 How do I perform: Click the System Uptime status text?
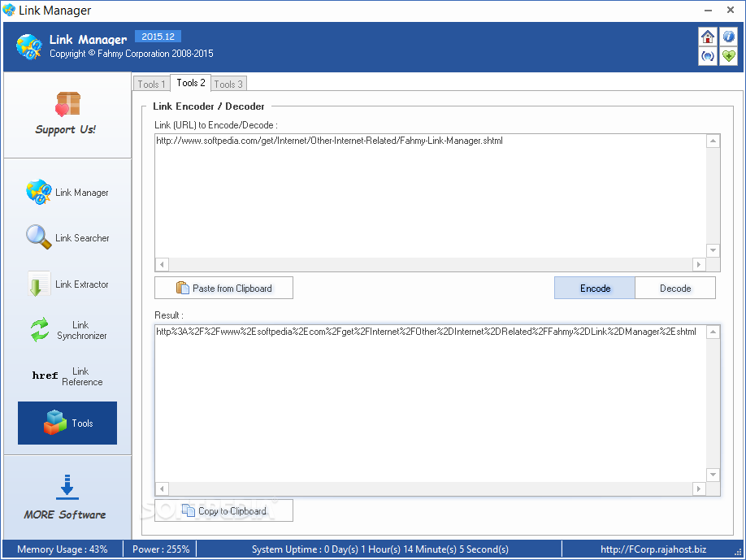[x=380, y=549]
